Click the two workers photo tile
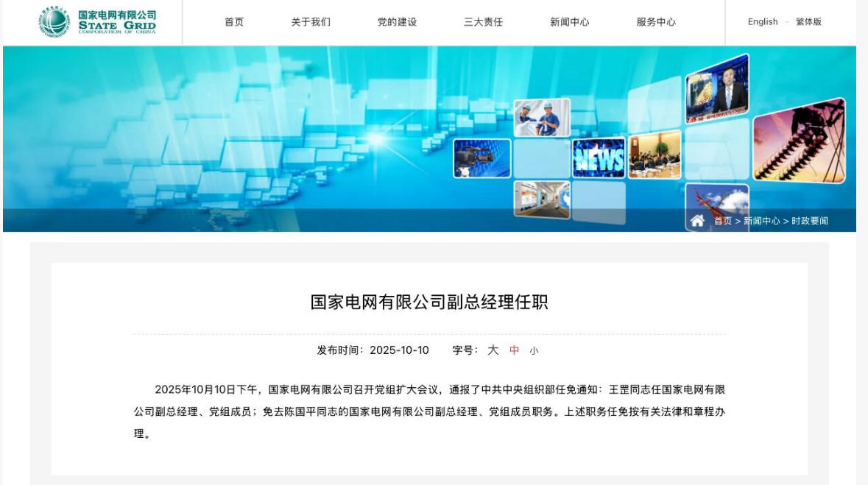The image size is (868, 485). tap(541, 118)
